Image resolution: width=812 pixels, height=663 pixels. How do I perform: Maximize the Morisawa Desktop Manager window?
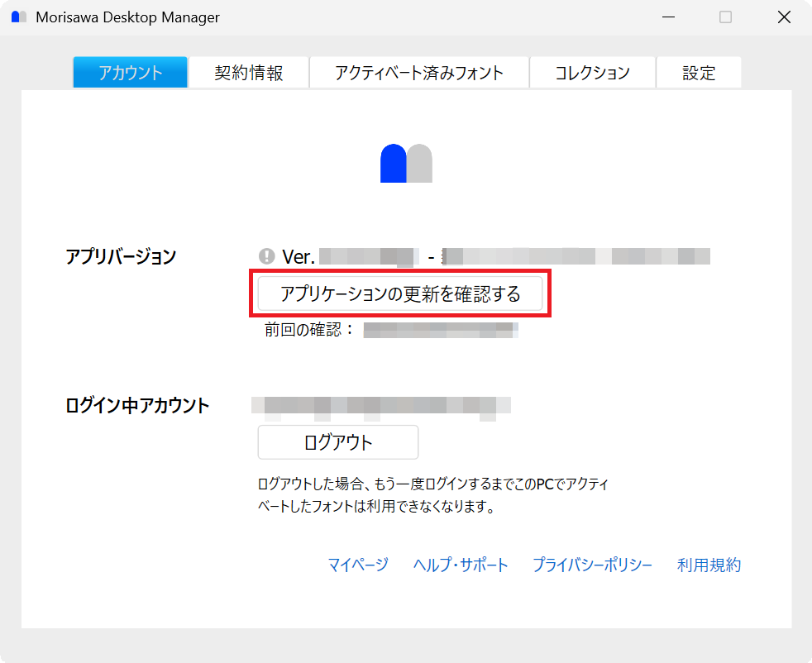point(725,17)
